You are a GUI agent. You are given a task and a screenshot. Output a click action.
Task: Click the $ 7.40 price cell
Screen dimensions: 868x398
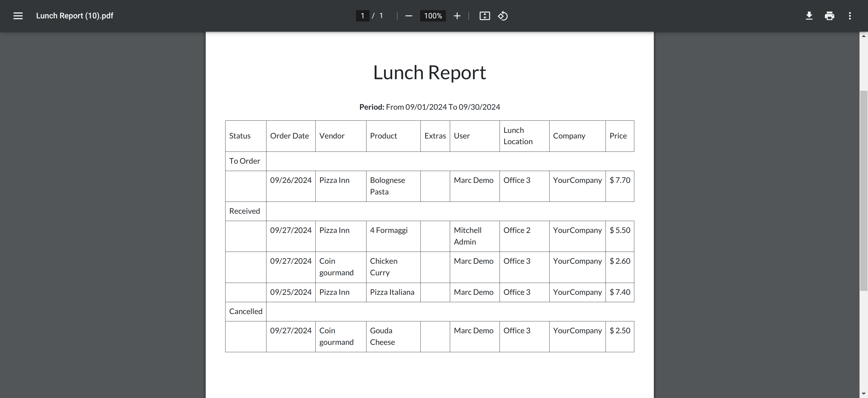click(x=619, y=292)
